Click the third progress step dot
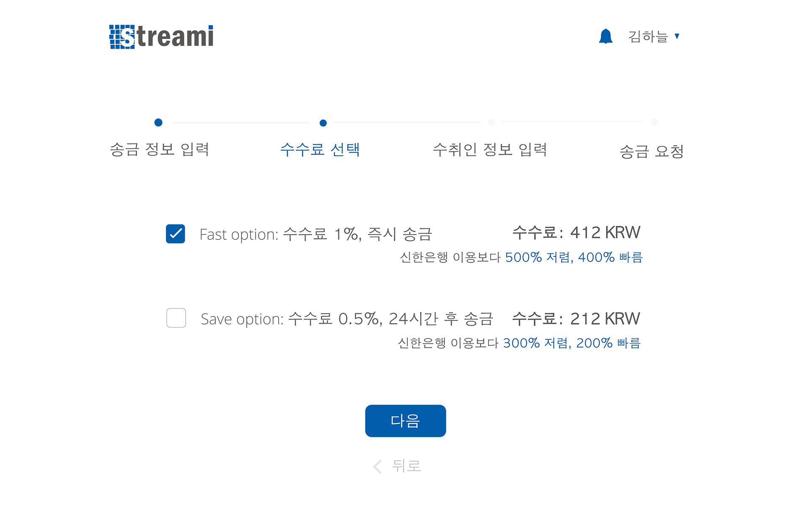The image size is (812, 531). point(491,122)
